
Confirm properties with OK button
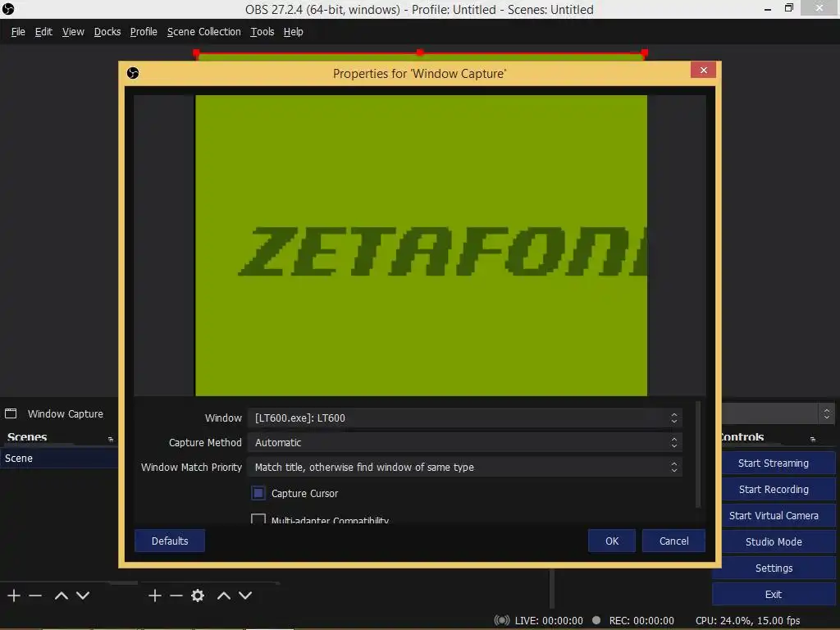coord(612,541)
